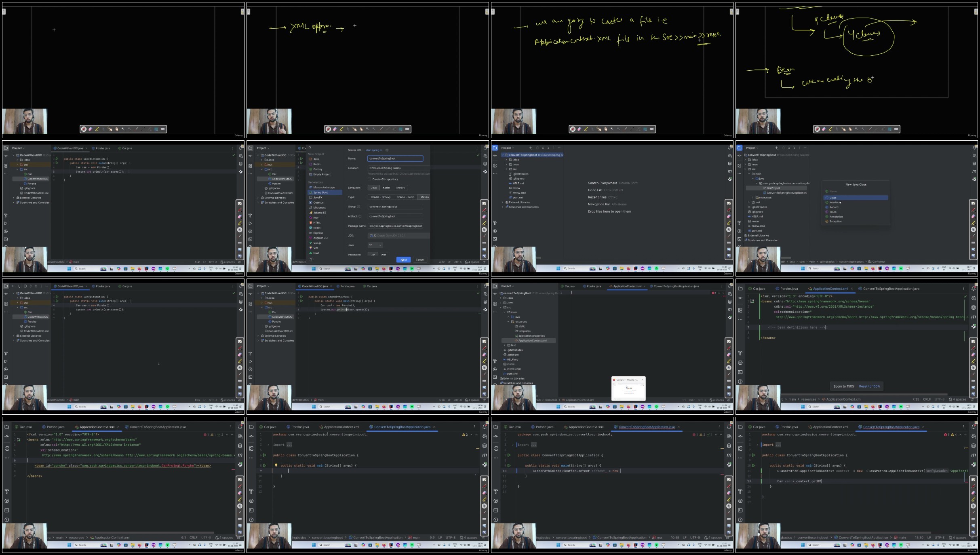Open Server URL settings gear icon
The image size is (980, 555).
coord(387,150)
